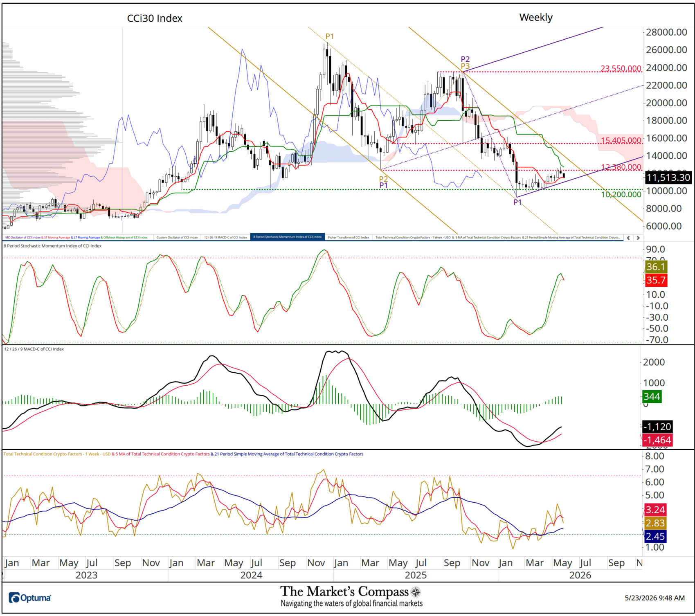695x616 pixels.
Task: Click the 344 MACD histogram value tag
Action: [x=652, y=396]
